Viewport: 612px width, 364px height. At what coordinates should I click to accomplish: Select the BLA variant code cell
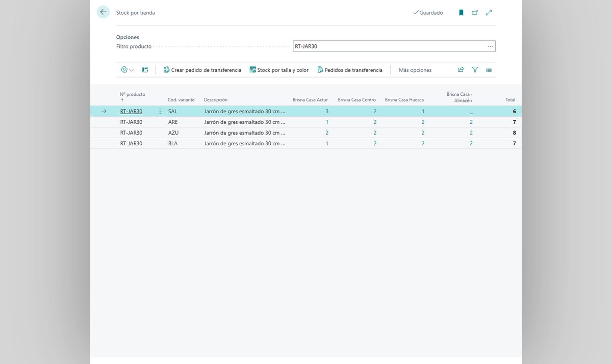[173, 143]
